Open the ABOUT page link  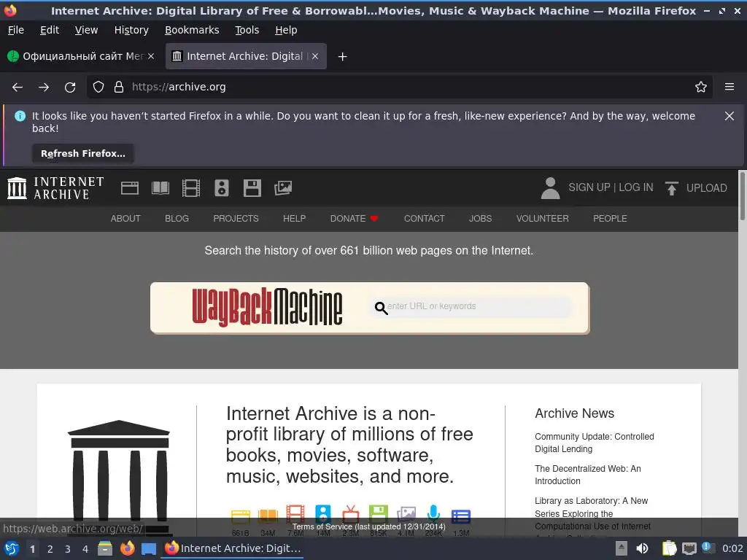click(125, 219)
